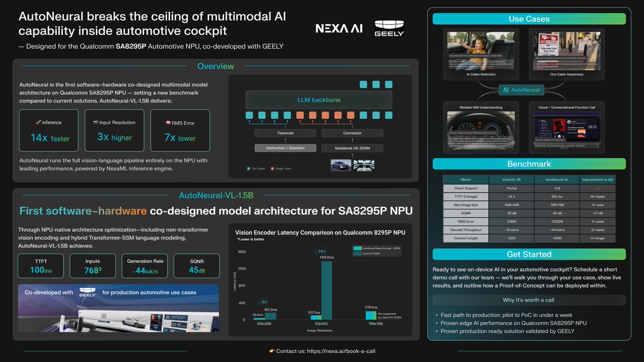Click the Max Image Size row label
The width and height of the screenshot is (644, 362).
pyautogui.click(x=466, y=205)
